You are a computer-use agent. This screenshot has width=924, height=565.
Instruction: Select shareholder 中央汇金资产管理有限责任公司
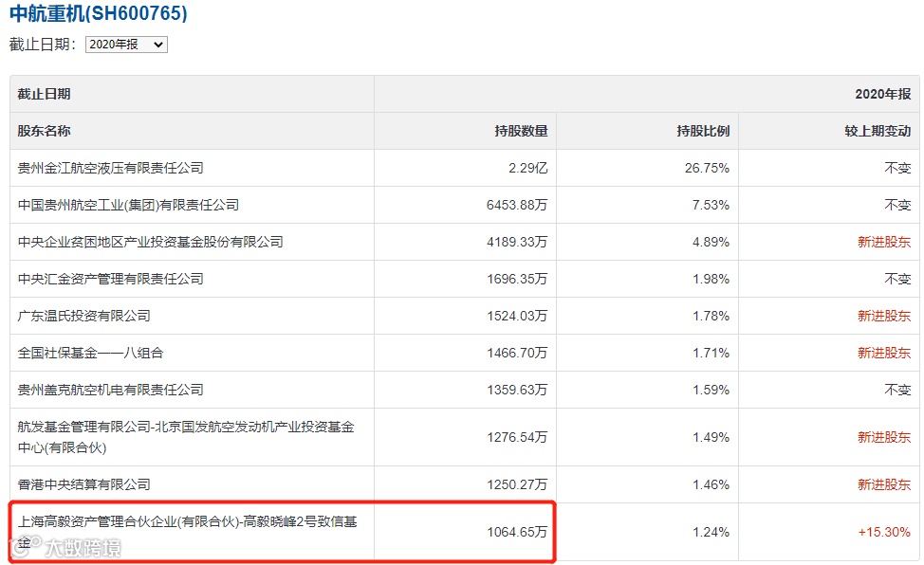click(x=111, y=279)
